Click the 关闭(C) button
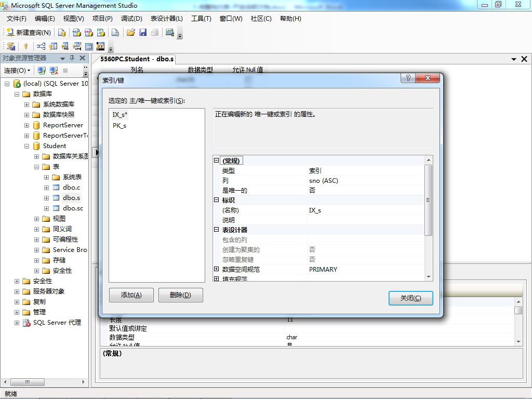532x399 pixels. (410, 298)
